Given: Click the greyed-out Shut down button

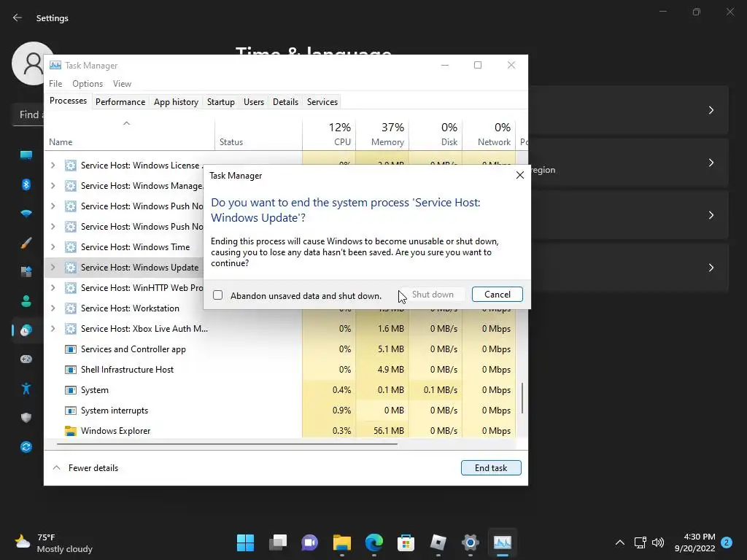Looking at the screenshot, I should pos(433,295).
